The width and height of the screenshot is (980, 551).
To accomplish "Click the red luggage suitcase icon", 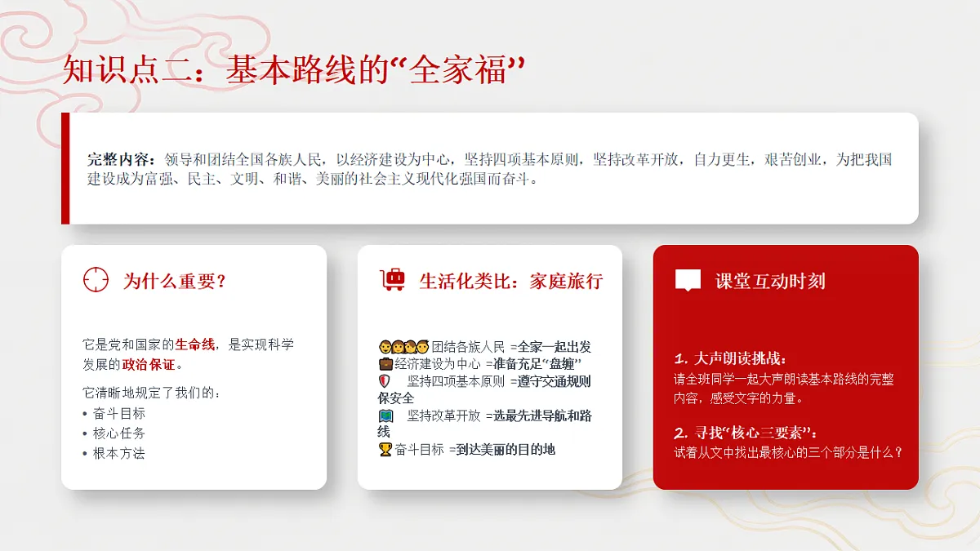I will [x=393, y=280].
